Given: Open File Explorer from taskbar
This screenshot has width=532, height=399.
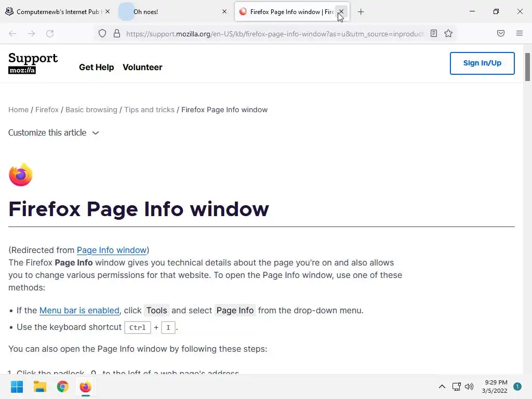Looking at the screenshot, I should (39, 387).
